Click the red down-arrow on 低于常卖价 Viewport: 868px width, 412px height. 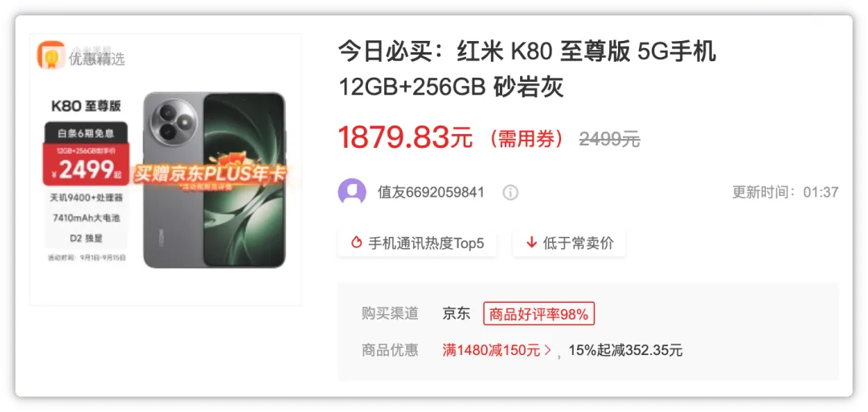coord(531,243)
